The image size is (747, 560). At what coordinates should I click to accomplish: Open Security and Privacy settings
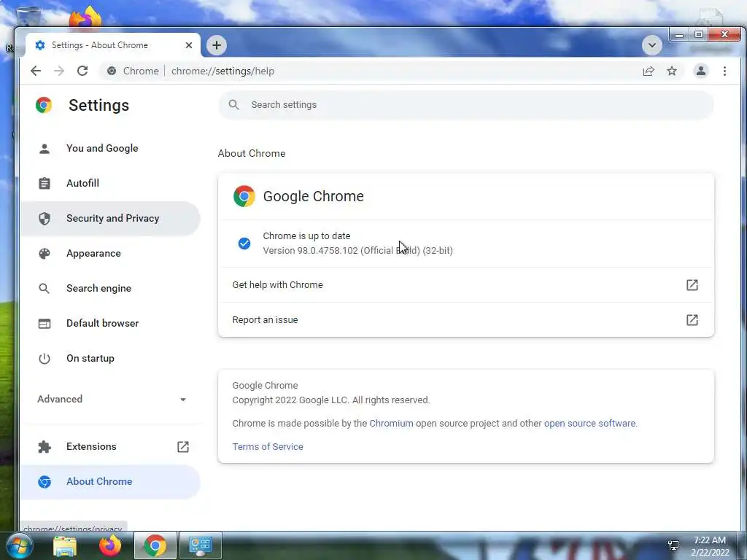tap(110, 218)
